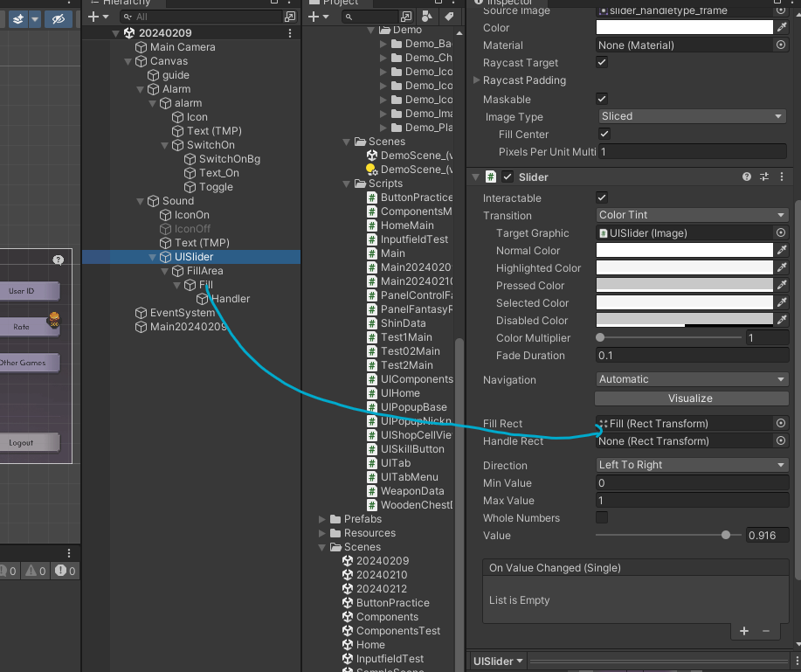Select the Pressed Color swatch
Image resolution: width=801 pixels, height=672 pixels.
coord(685,285)
